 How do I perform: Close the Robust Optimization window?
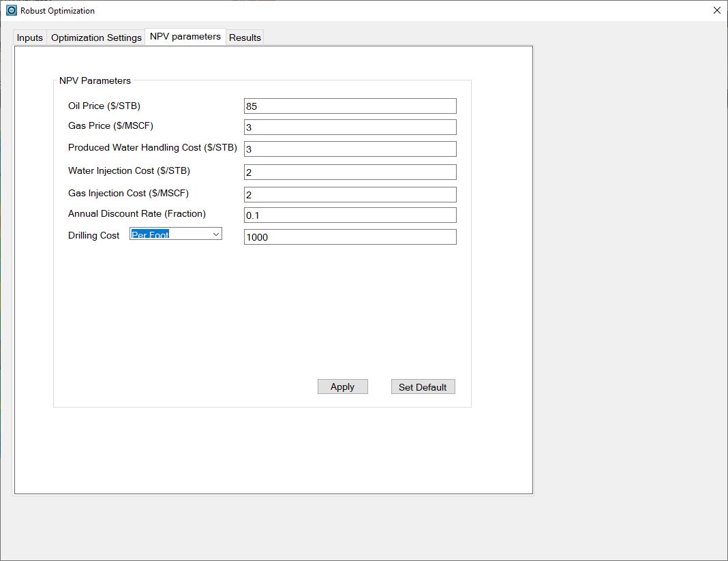click(x=716, y=10)
